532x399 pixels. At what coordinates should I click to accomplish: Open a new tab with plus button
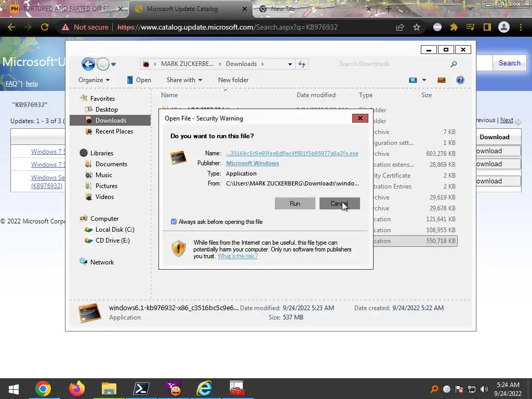[389, 9]
